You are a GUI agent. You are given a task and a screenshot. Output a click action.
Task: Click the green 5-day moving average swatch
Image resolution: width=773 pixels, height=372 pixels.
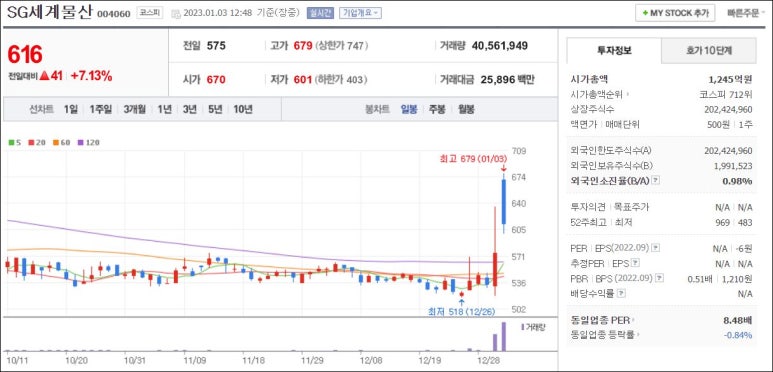(x=11, y=142)
